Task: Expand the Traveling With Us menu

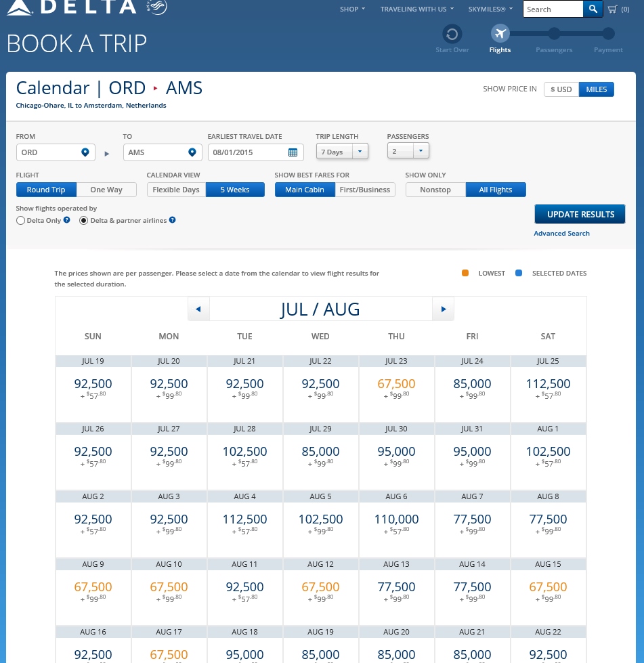Action: tap(416, 9)
